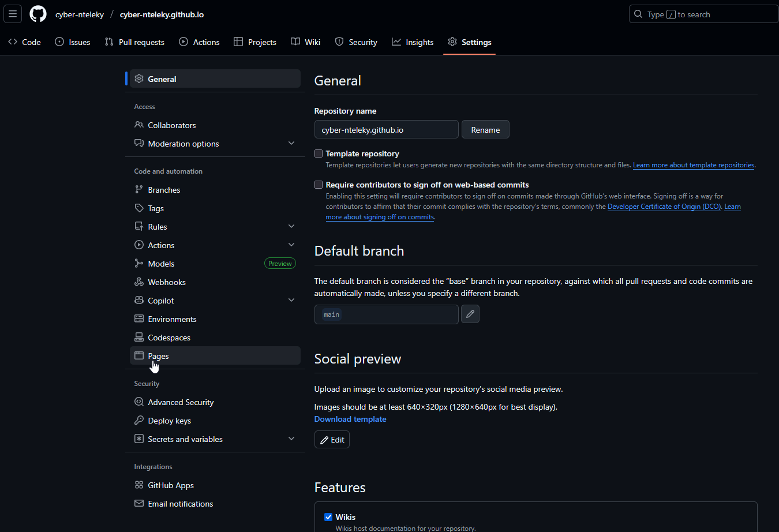Click the Issues circle icon
This screenshot has height=532, width=779.
pos(59,42)
